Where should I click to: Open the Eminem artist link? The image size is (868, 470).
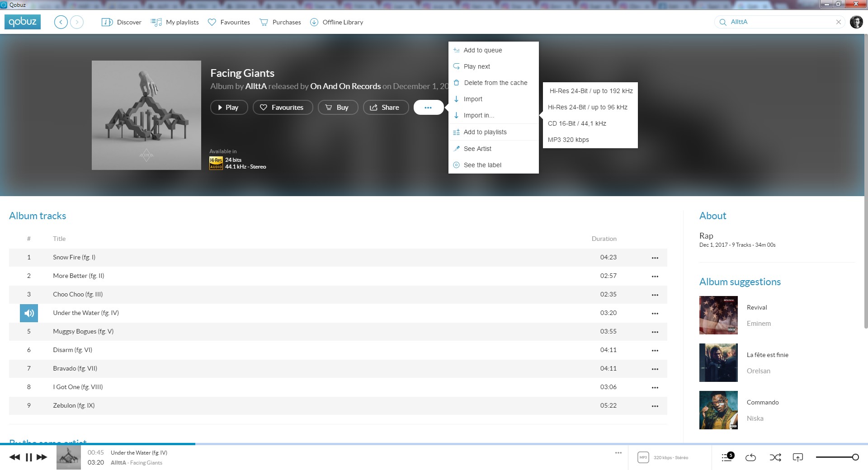[x=759, y=324]
